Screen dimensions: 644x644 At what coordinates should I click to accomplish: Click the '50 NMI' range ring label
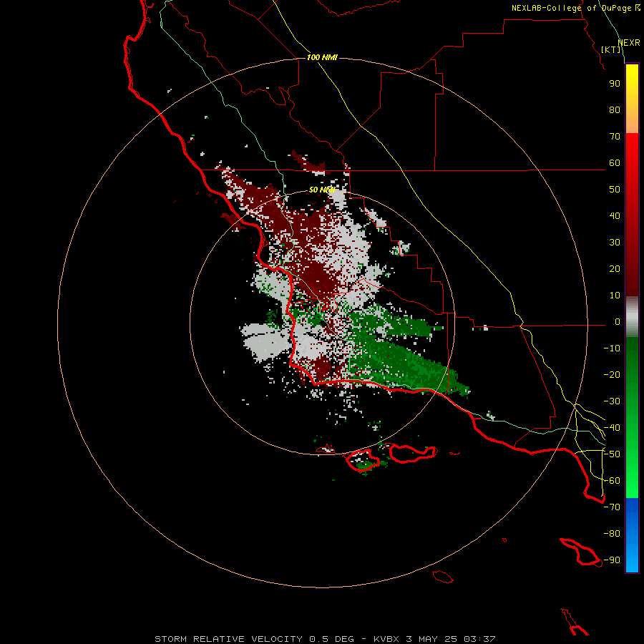[322, 190]
